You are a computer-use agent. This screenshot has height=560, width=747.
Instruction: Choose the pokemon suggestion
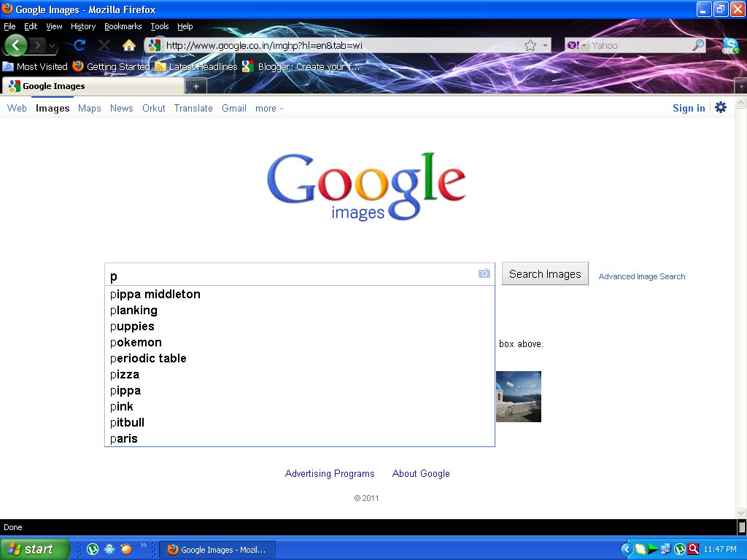point(300,343)
